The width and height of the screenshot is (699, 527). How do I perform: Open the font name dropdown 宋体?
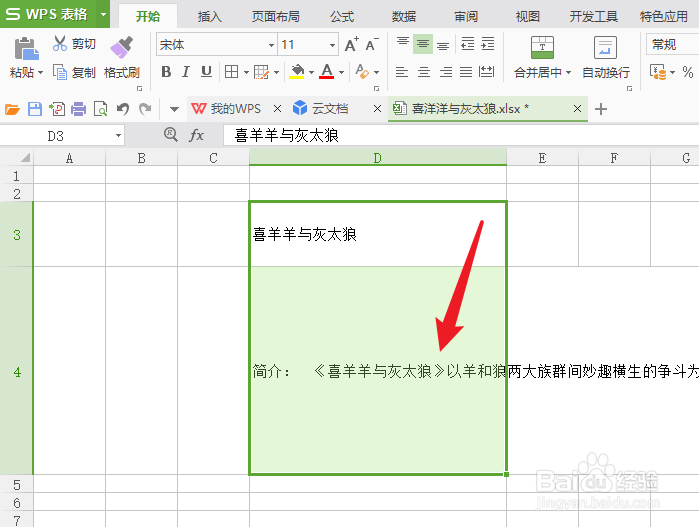[271, 45]
